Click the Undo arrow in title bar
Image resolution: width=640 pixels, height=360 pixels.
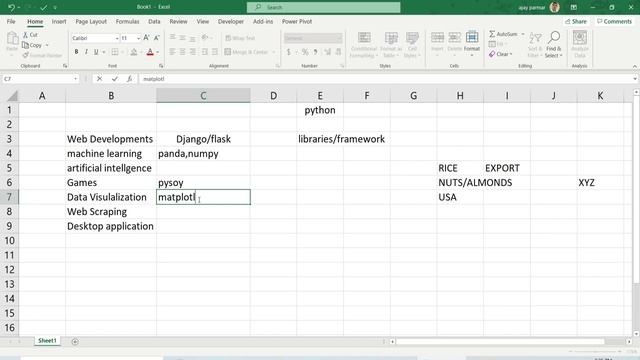coord(11,7)
